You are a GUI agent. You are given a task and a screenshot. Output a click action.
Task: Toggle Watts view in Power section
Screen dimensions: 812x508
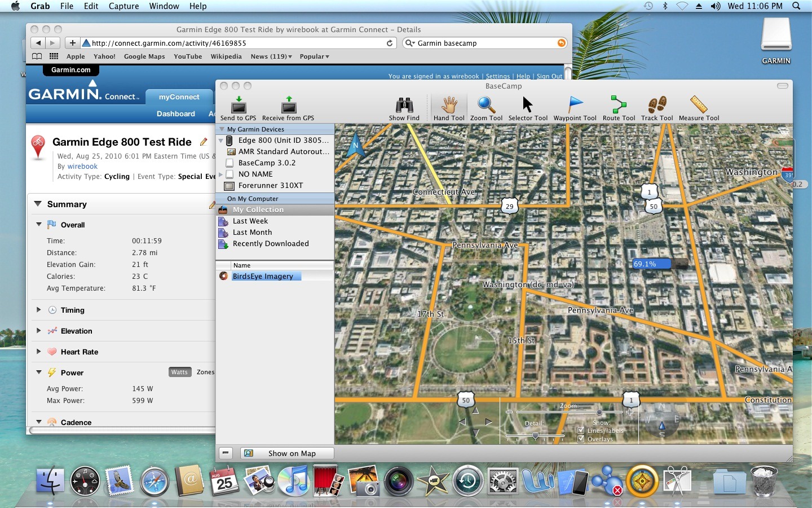[x=179, y=372]
